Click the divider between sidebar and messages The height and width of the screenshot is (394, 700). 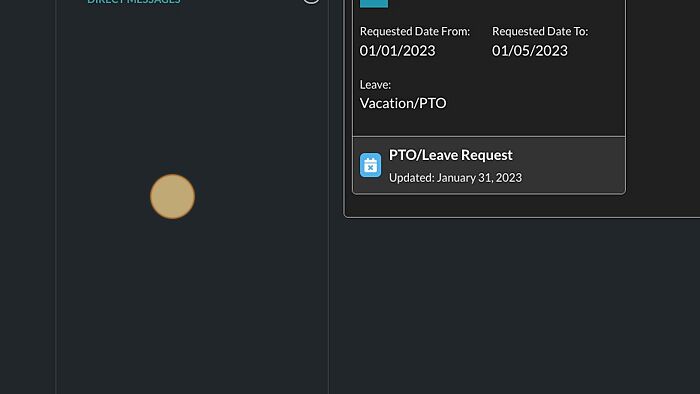(329, 197)
